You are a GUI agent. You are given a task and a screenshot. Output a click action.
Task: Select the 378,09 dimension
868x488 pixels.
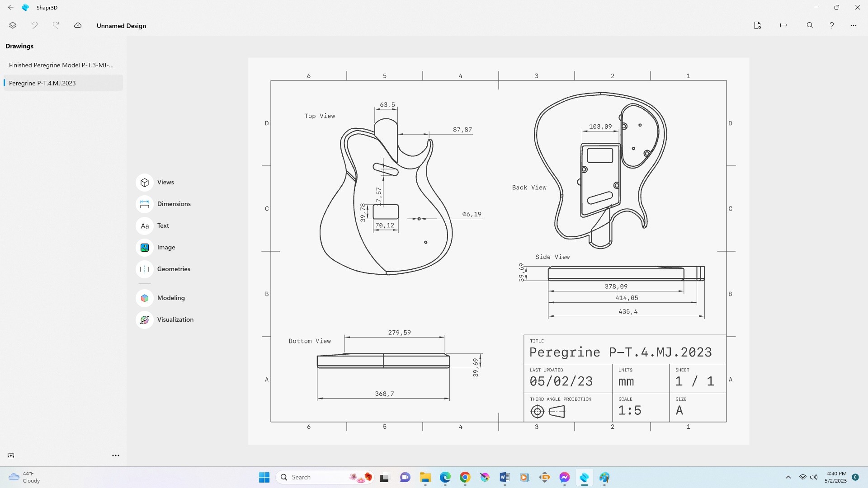[x=616, y=286]
